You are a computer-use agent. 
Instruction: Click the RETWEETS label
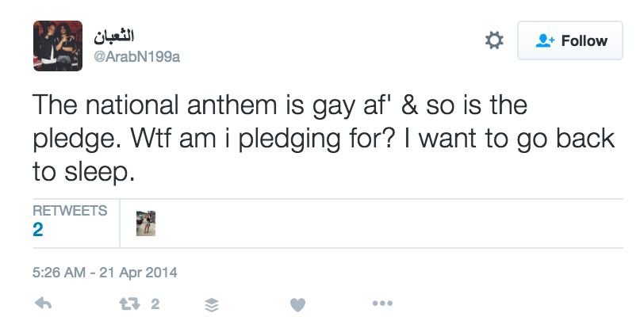coord(70,211)
